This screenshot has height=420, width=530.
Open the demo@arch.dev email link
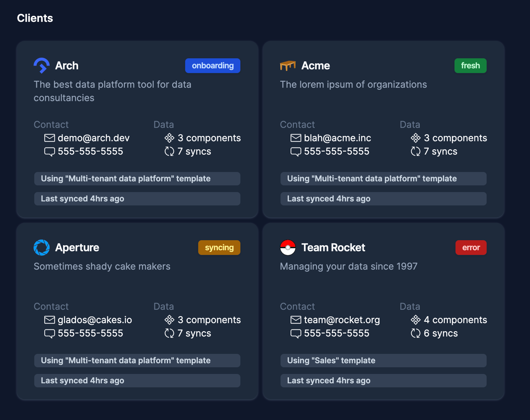click(94, 138)
